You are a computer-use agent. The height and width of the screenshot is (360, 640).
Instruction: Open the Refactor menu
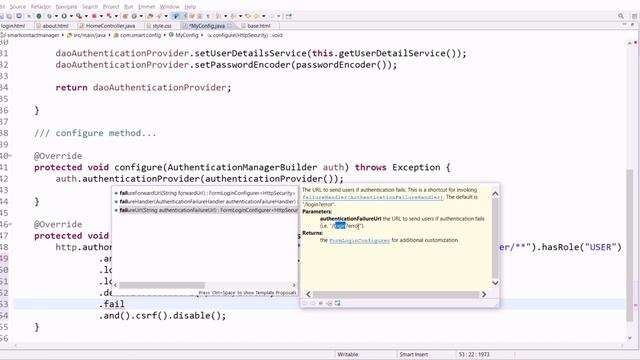[x=41, y=7]
